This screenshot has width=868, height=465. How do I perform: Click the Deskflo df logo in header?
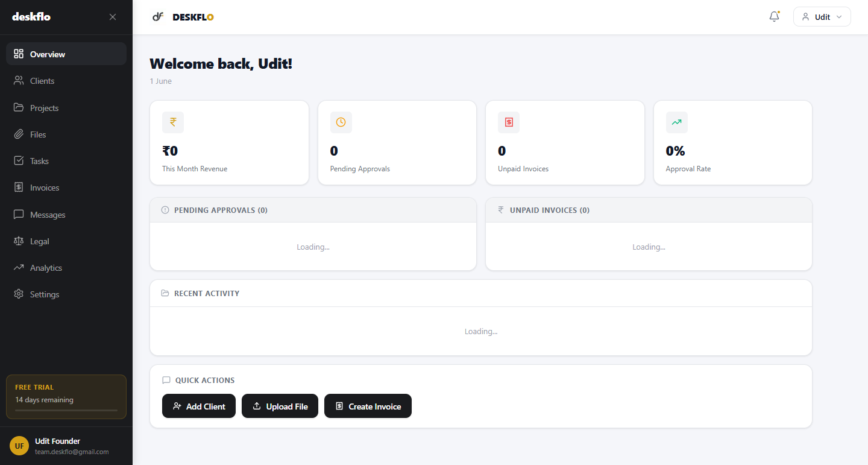click(158, 17)
